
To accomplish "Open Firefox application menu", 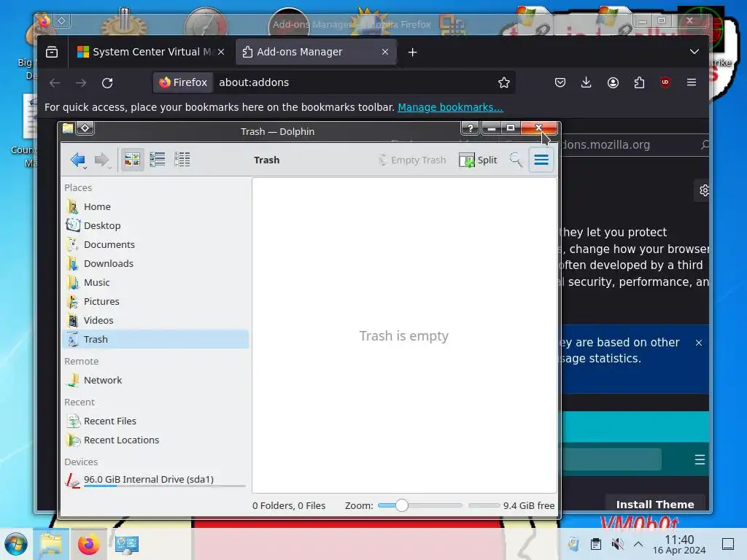I will tap(692, 83).
